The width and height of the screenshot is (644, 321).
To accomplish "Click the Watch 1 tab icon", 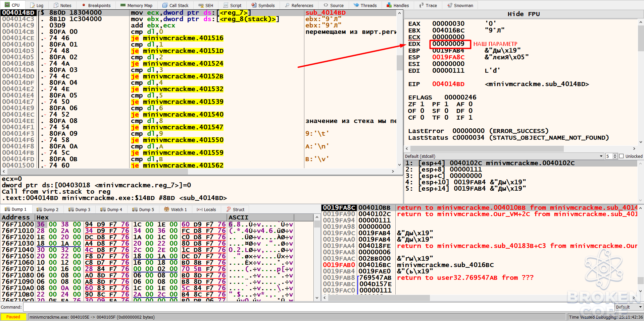I will pyautogui.click(x=166, y=209).
